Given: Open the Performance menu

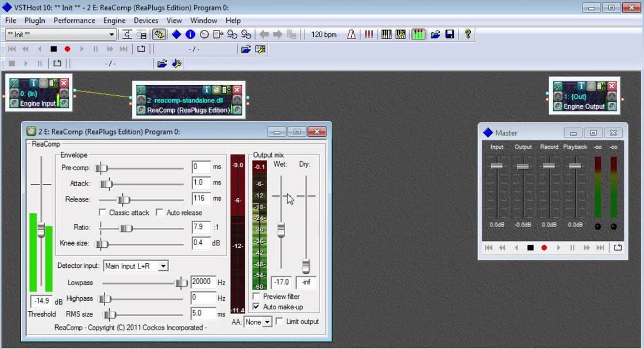Looking at the screenshot, I should tap(74, 21).
